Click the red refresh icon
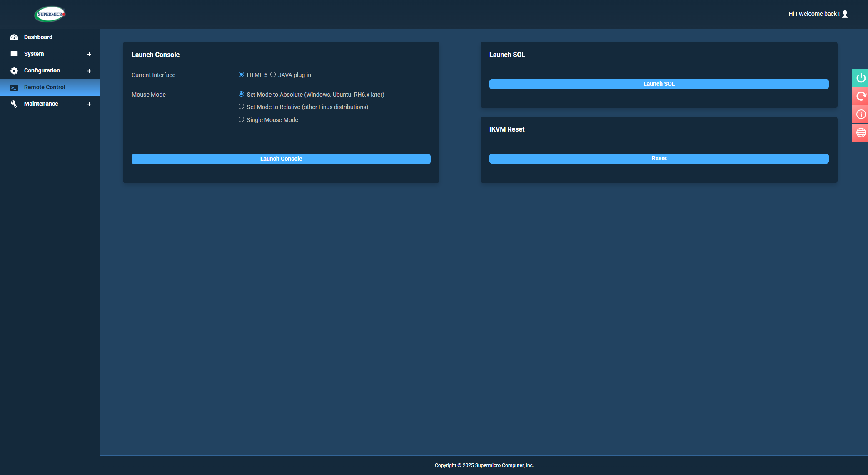This screenshot has width=868, height=475. click(x=861, y=96)
